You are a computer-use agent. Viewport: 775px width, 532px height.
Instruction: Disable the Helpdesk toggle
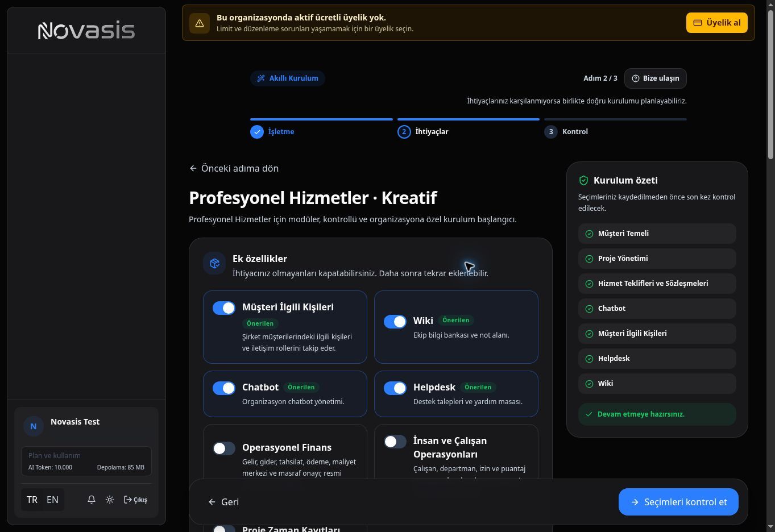click(395, 388)
